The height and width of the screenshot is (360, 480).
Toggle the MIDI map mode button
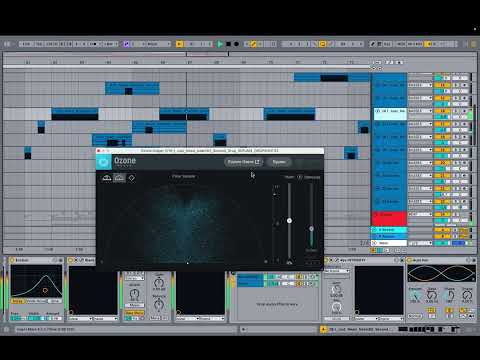pyautogui.click(x=401, y=44)
